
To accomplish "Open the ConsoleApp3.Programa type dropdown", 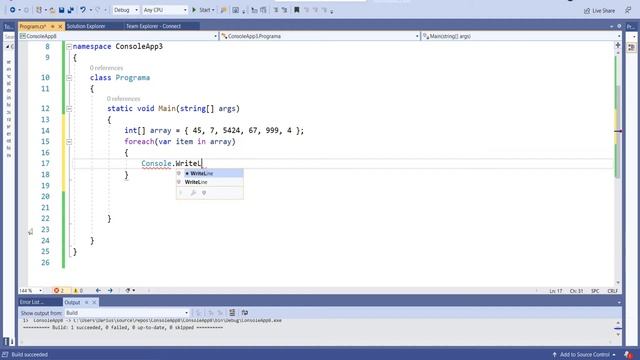I will [x=320, y=36].
